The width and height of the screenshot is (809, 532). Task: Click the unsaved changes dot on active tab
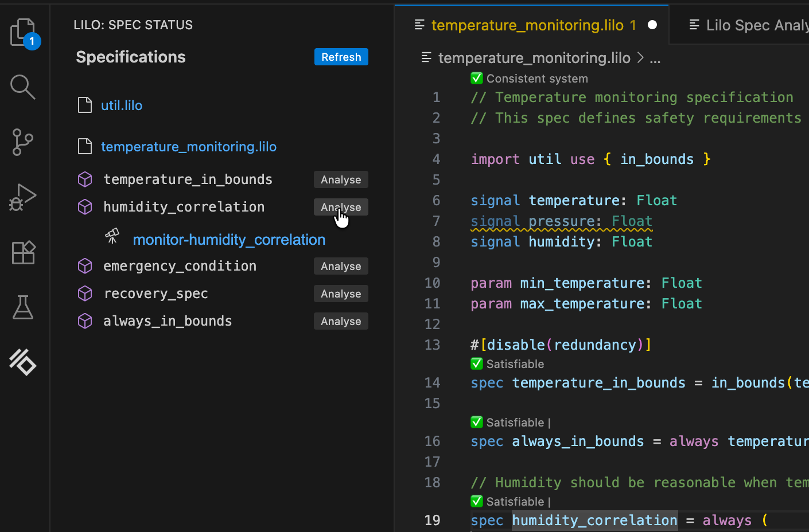pyautogui.click(x=652, y=25)
